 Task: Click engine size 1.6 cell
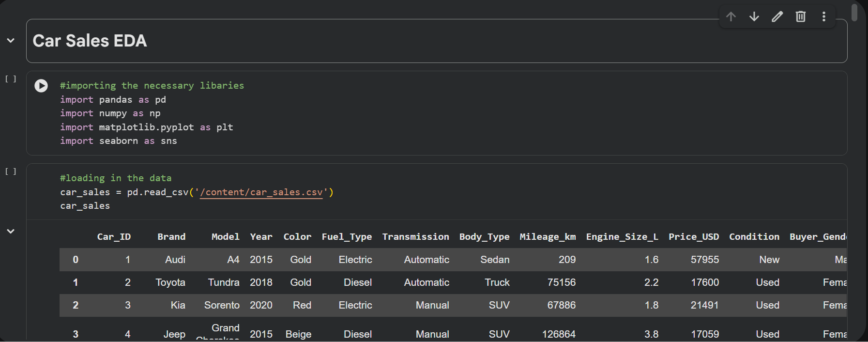tap(652, 260)
